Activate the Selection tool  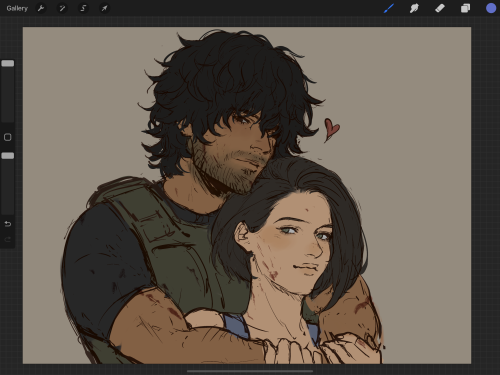[x=83, y=8]
